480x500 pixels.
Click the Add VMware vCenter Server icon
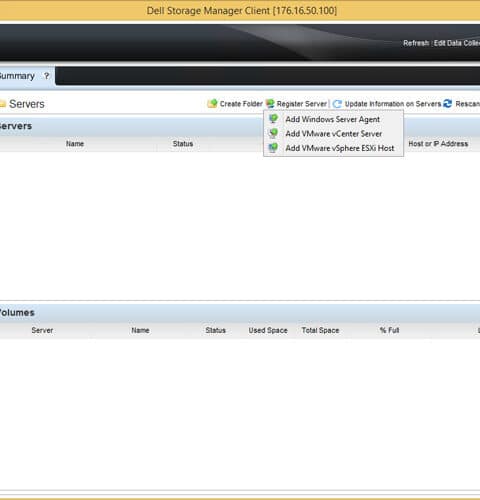click(x=273, y=133)
